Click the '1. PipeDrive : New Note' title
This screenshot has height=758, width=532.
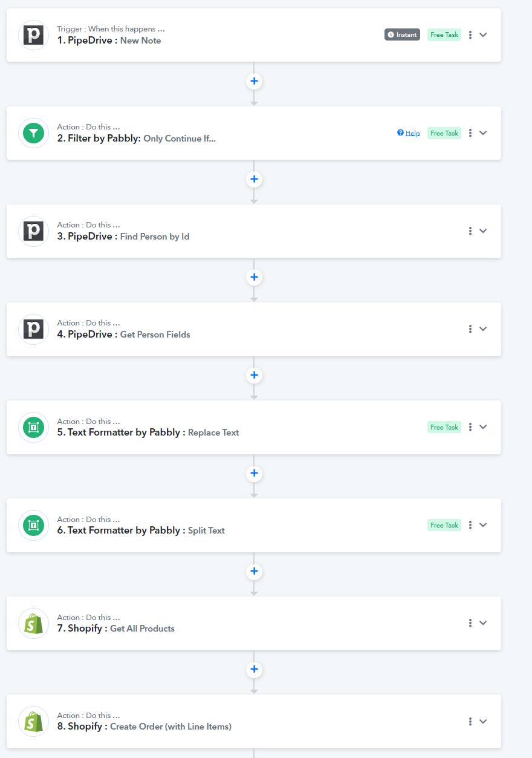click(x=109, y=41)
